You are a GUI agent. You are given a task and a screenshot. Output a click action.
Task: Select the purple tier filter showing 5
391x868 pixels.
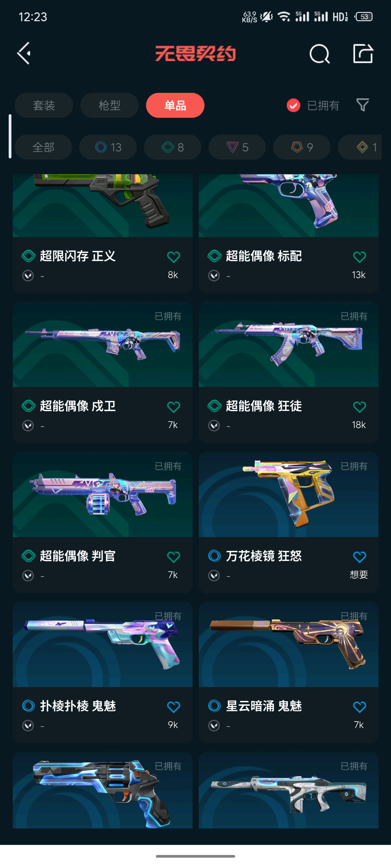pyautogui.click(x=237, y=147)
